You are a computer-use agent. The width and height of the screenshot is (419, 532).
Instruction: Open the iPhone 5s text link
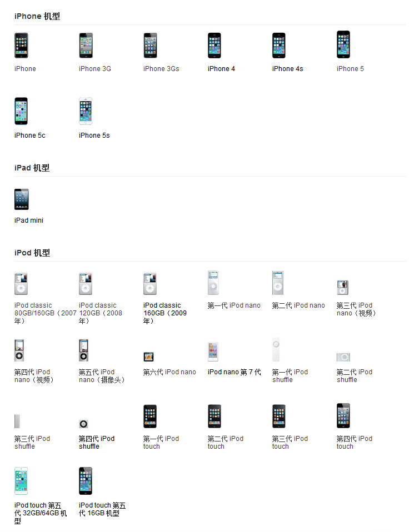click(x=94, y=135)
